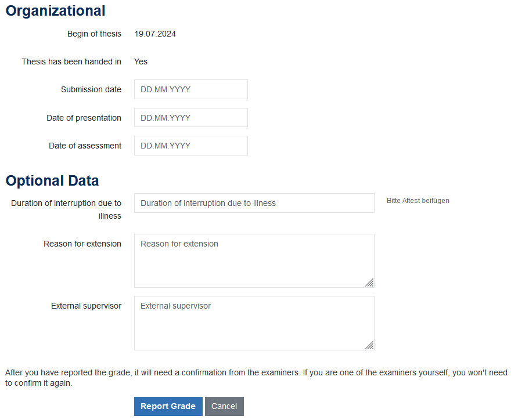Select the Date of assessment label text

(85, 146)
